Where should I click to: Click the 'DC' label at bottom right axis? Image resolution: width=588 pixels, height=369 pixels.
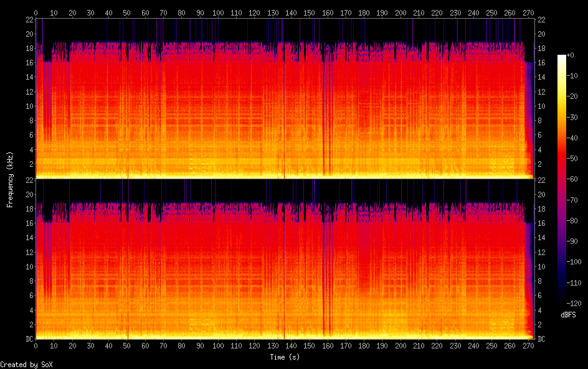542,339
